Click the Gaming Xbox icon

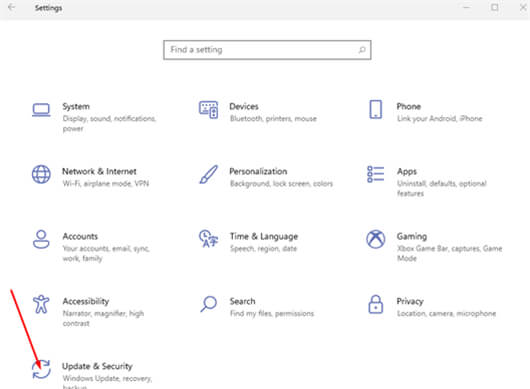pyautogui.click(x=376, y=239)
